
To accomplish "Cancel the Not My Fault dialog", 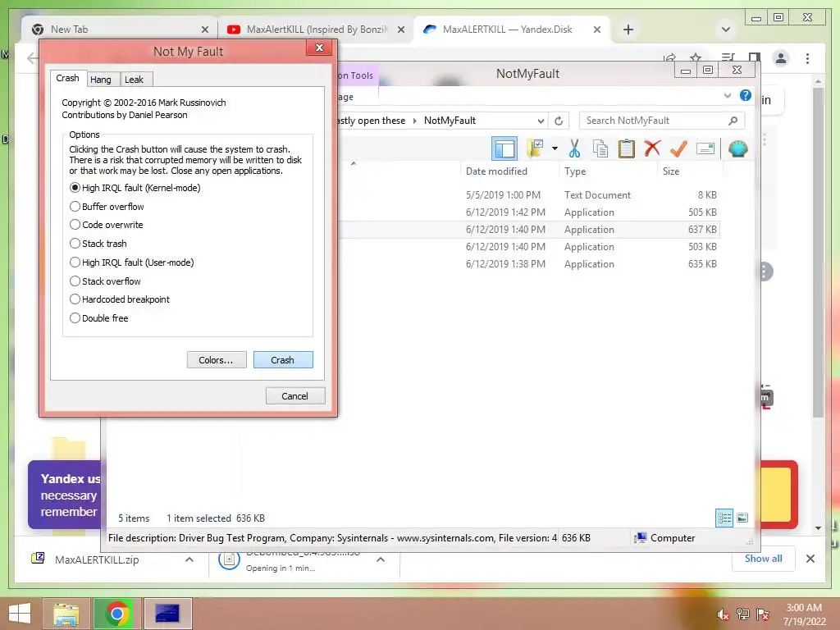I will click(x=294, y=396).
